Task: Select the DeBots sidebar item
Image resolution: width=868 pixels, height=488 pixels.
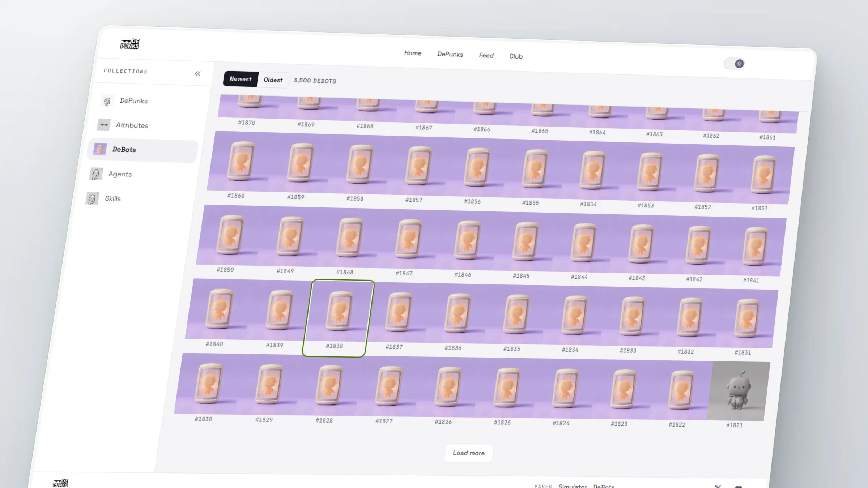Action: click(142, 150)
